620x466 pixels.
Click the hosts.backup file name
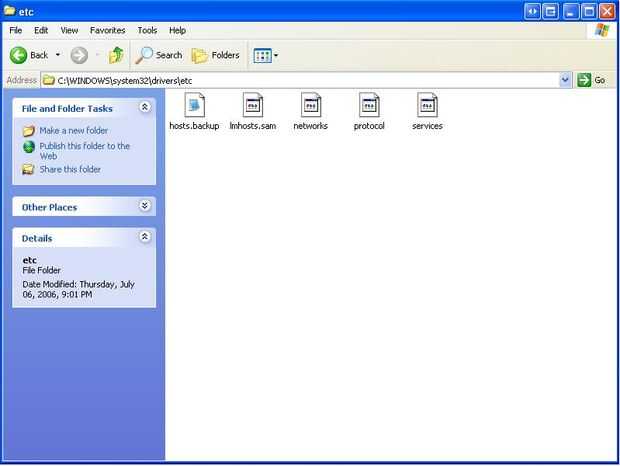(194, 126)
